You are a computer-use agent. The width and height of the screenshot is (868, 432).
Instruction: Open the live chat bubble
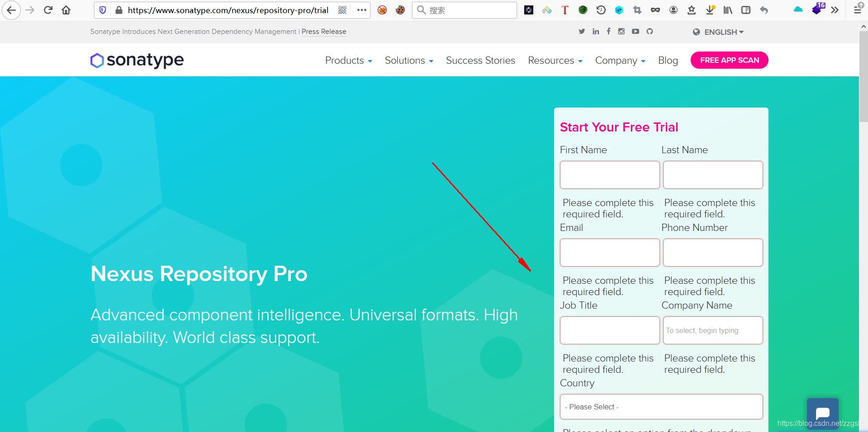coord(822,413)
